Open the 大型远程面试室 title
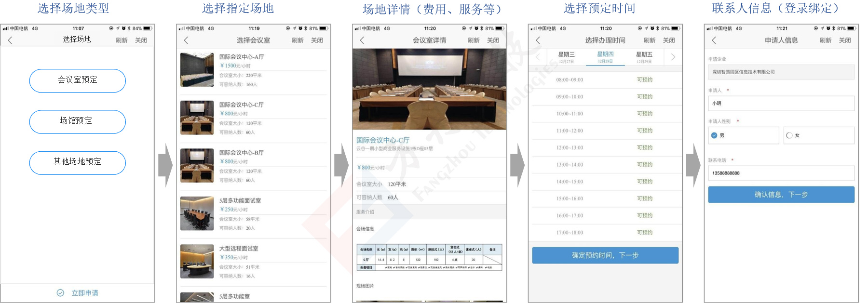Screen dimensions: 868x303 click(x=239, y=249)
